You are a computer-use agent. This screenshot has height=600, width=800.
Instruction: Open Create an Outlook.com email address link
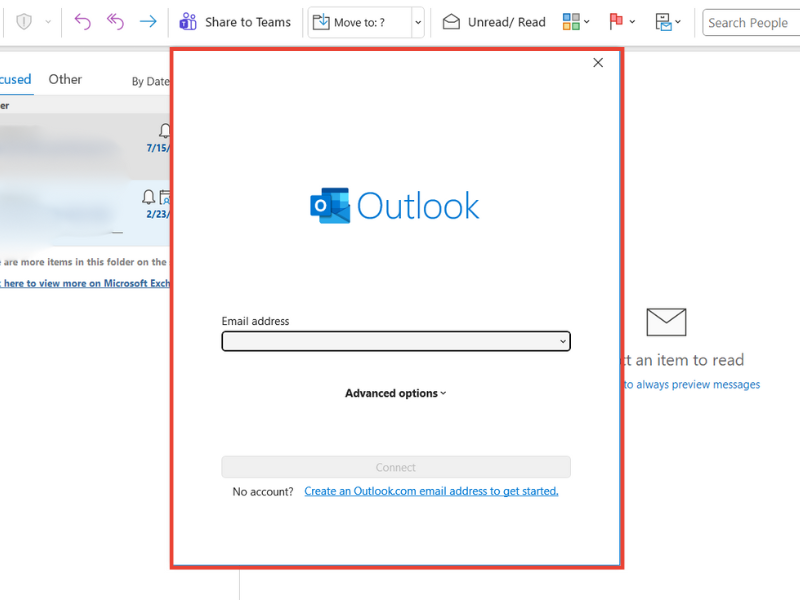431,491
